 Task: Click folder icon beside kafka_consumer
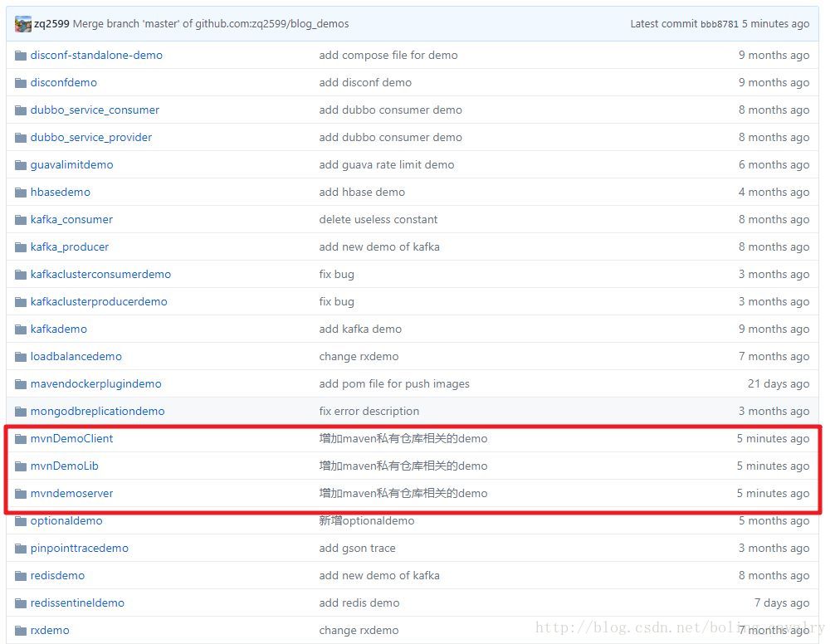[x=21, y=220]
